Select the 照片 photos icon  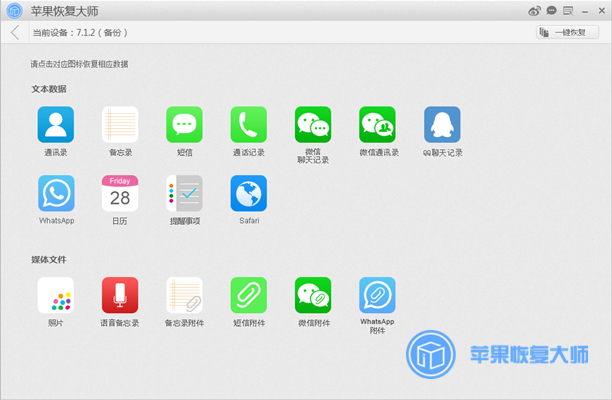point(56,295)
